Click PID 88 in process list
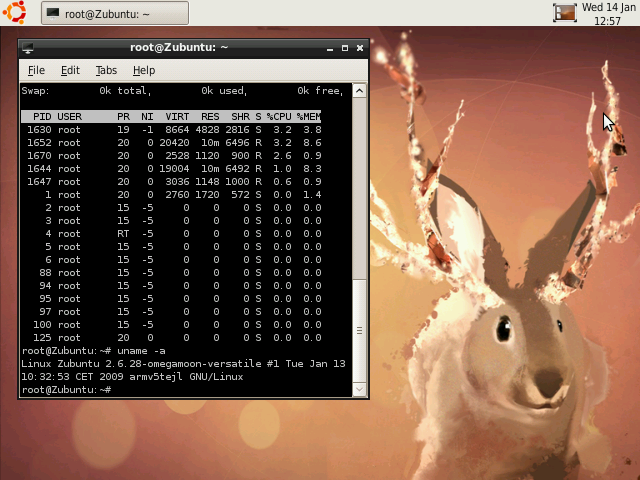Viewport: 640px width, 480px height. (x=45, y=273)
